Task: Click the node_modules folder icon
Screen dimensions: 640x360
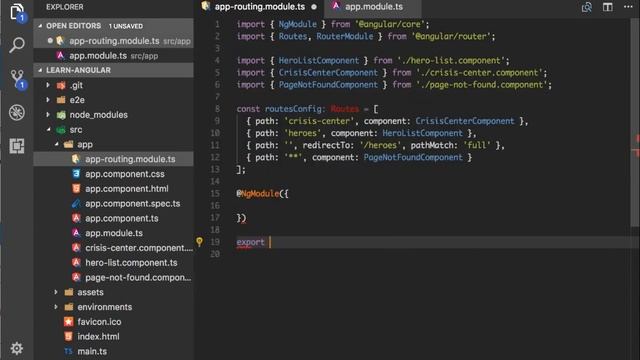Action: [x=61, y=115]
